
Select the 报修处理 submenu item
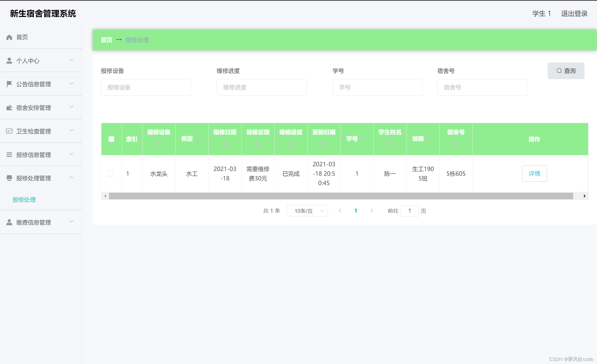pyautogui.click(x=24, y=200)
